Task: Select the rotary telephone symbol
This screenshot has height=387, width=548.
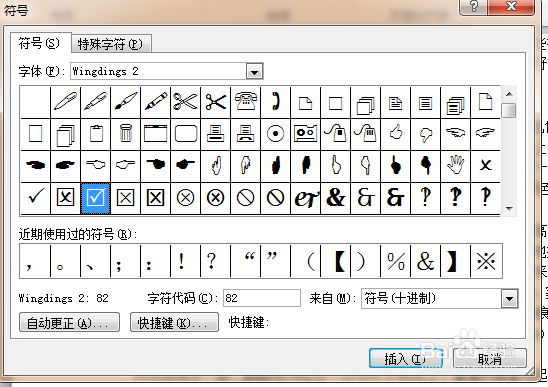Action: [246, 102]
